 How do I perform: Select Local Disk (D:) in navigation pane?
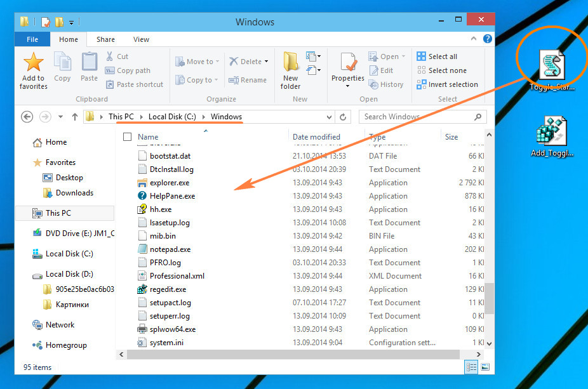[63, 274]
